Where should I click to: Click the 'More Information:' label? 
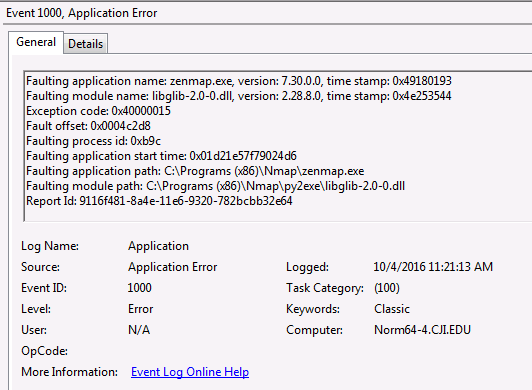click(70, 372)
